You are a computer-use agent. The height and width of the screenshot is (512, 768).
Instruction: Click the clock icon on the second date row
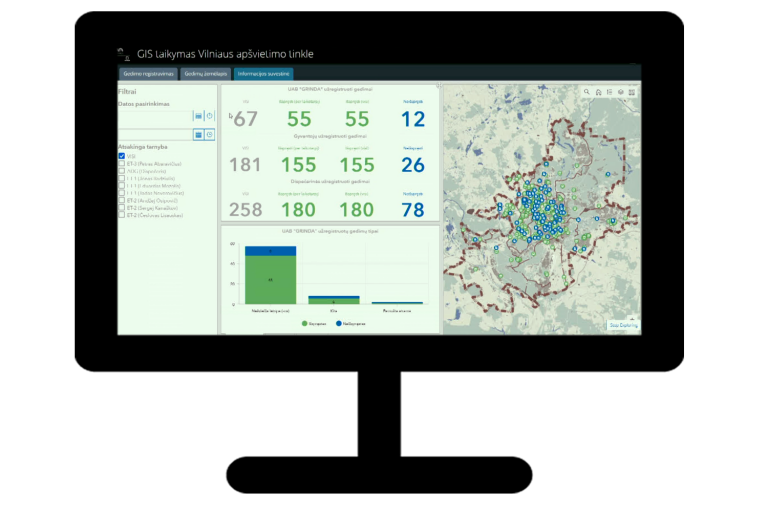click(210, 134)
